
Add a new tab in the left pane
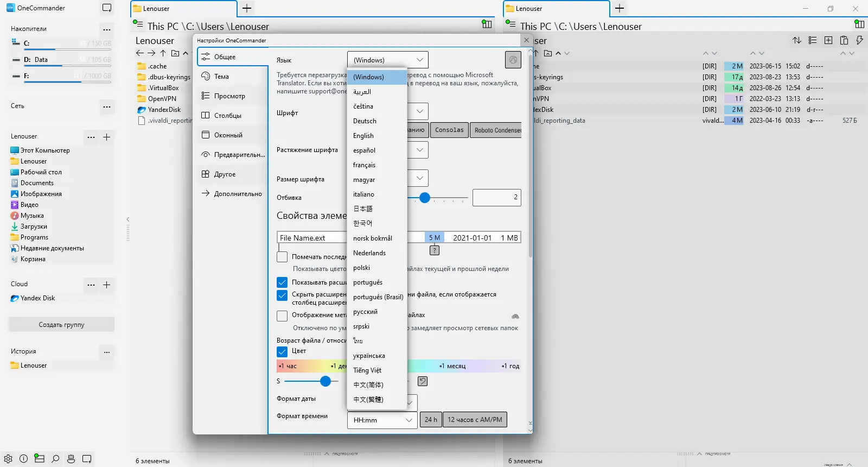247,8
